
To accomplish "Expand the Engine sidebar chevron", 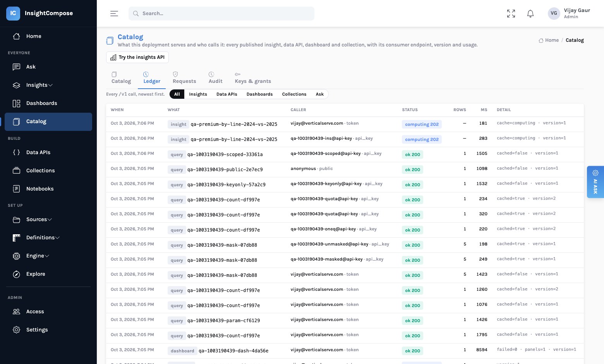I will [x=47, y=256].
